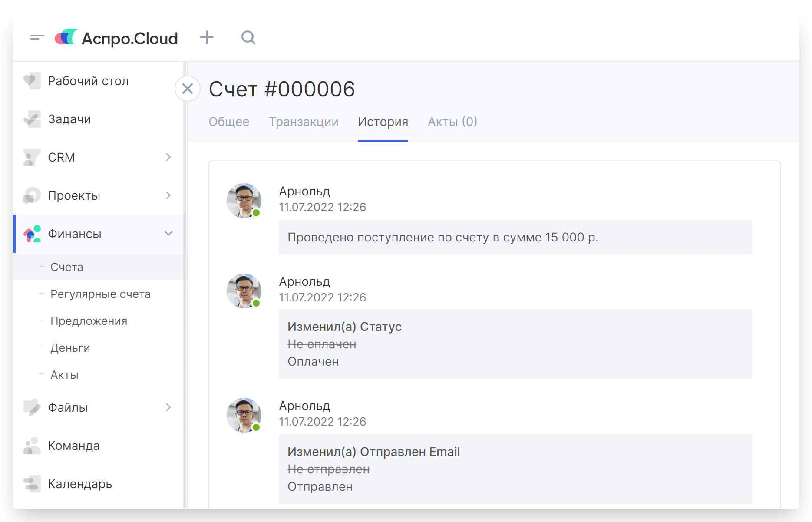Viewport: 812px width, 522px height.
Task: Click Арнольд's avatar on the first history entry
Action: pyautogui.click(x=244, y=201)
